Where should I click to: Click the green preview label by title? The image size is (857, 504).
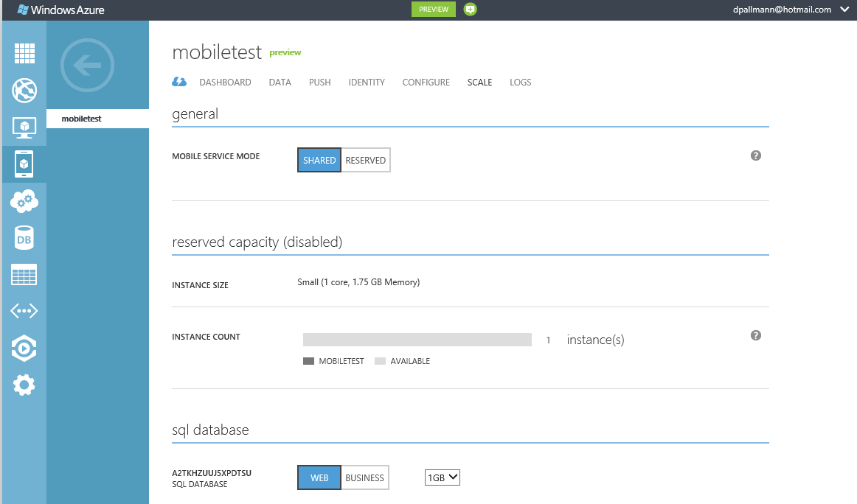click(x=285, y=52)
